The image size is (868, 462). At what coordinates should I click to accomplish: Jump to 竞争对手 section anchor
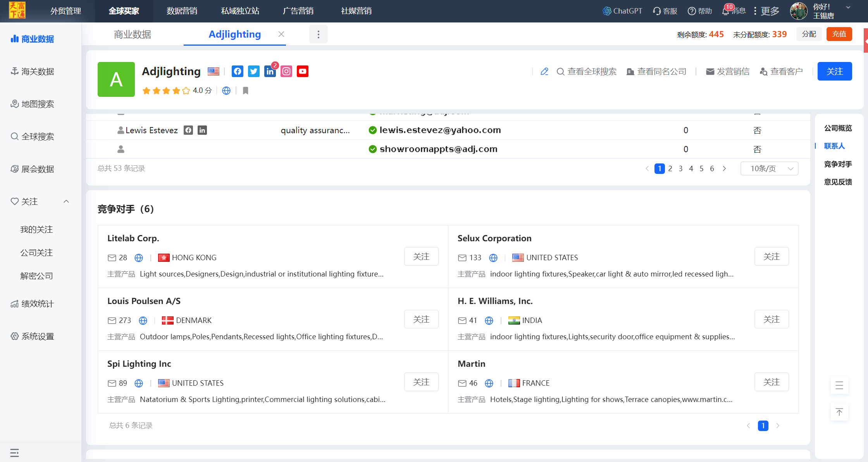tap(838, 164)
